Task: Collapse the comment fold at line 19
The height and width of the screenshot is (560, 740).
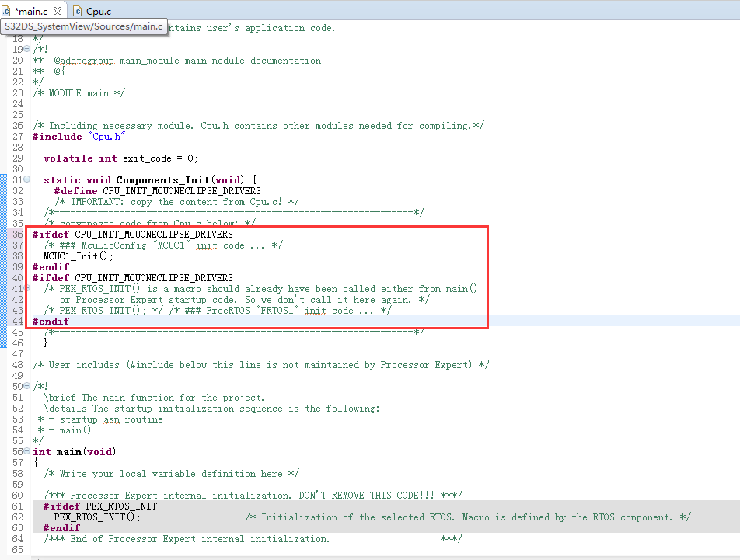Action: 27,49
